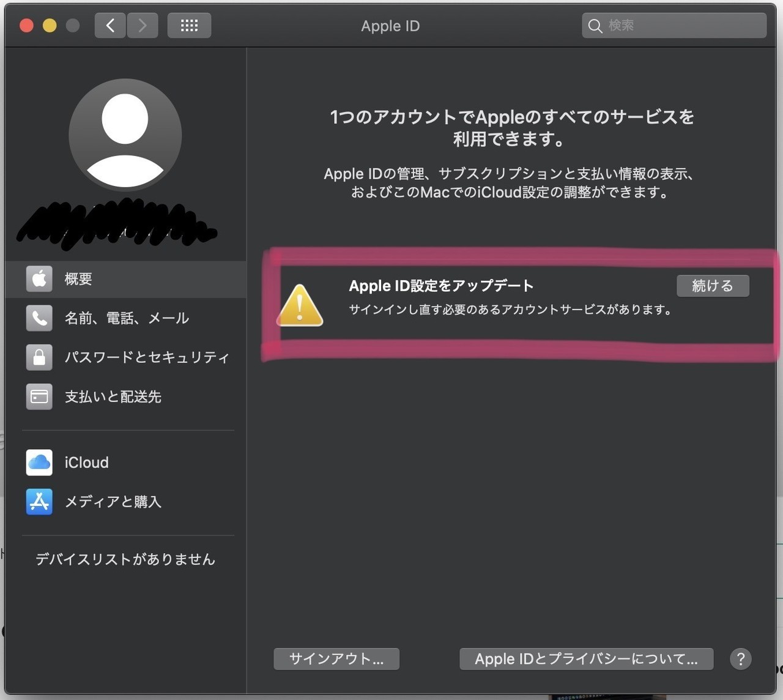Click the user profile avatar picture
Screen dimensions: 783x700
(x=125, y=135)
